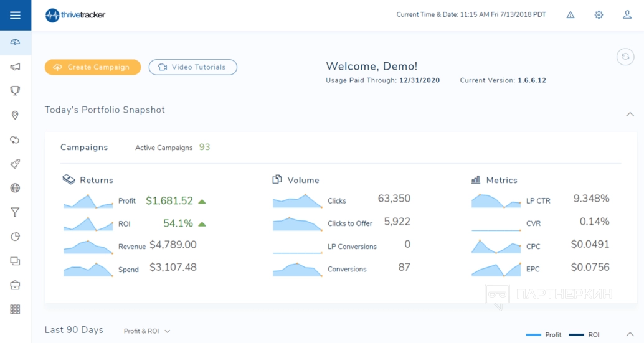Open the settings gear icon

point(599,15)
